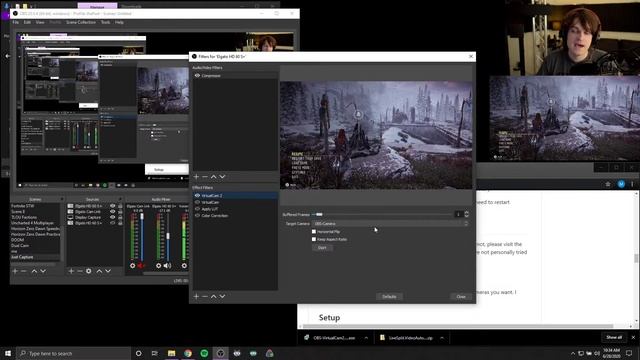The width and height of the screenshot is (640, 360).
Task: Open File menu in OBS window
Action: point(16,22)
